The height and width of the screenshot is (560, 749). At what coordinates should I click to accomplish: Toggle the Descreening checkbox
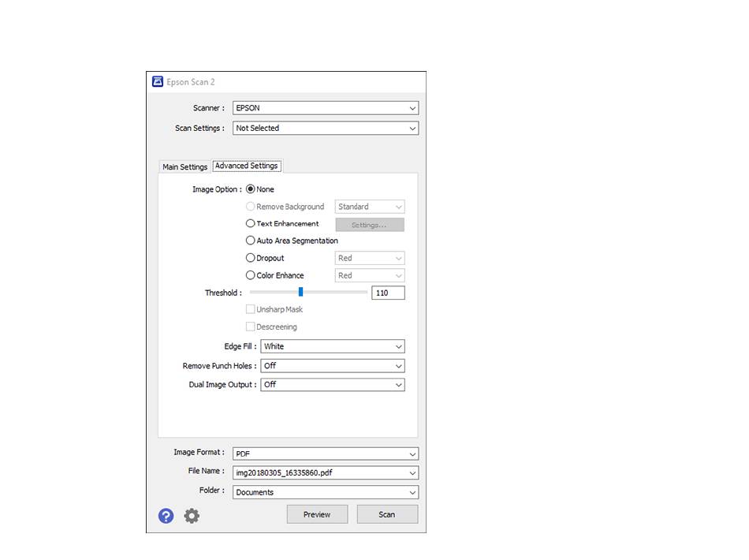(250, 327)
